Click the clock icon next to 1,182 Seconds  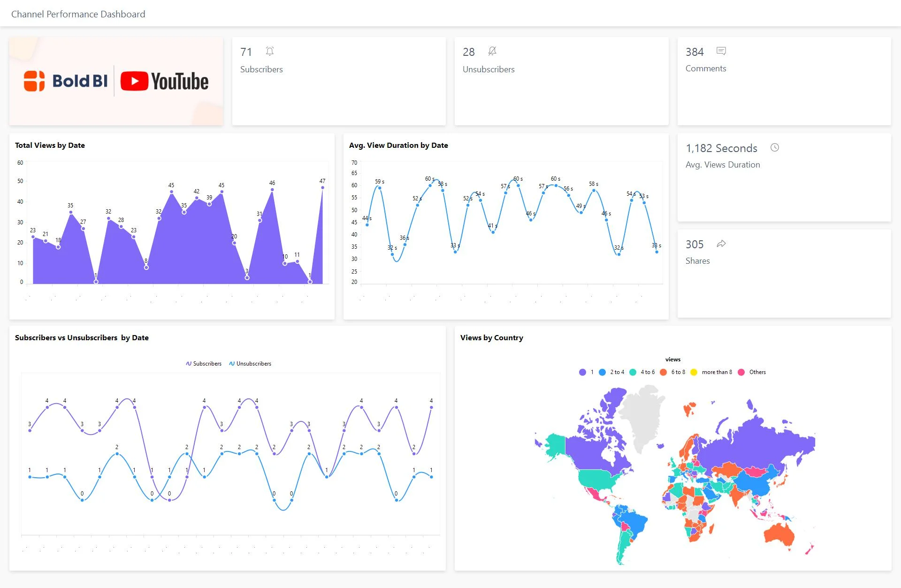[774, 147]
